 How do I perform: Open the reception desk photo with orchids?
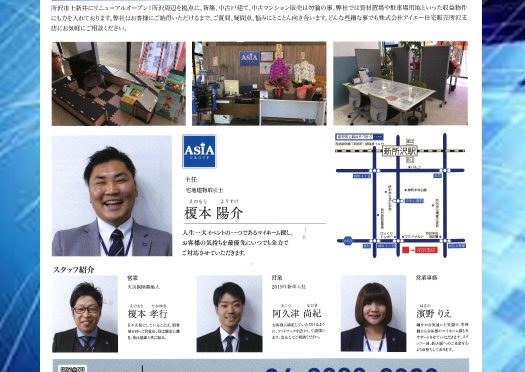259,84
